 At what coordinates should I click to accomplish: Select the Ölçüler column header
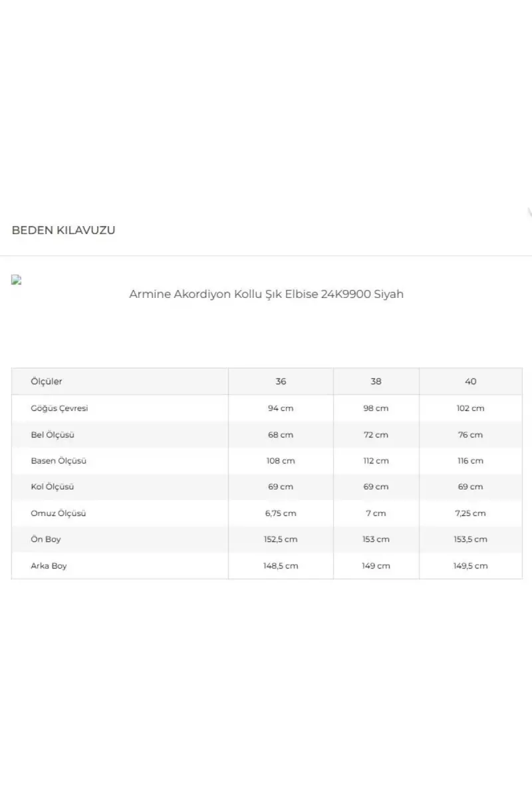(47, 382)
